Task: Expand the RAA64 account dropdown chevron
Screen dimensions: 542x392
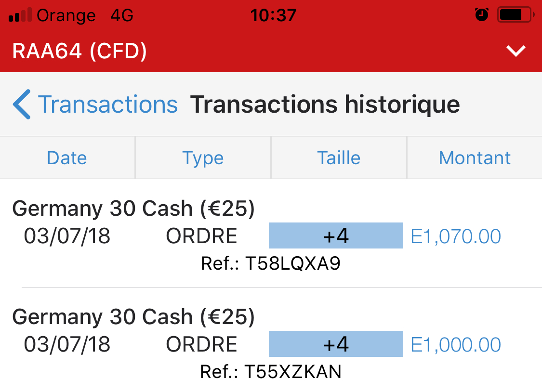Action: click(516, 51)
